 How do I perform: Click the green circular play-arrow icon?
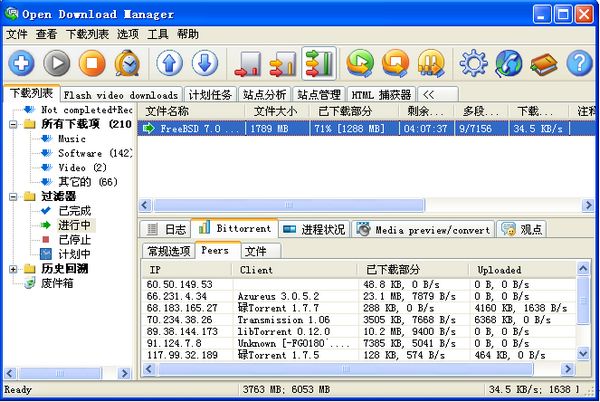tap(360, 63)
